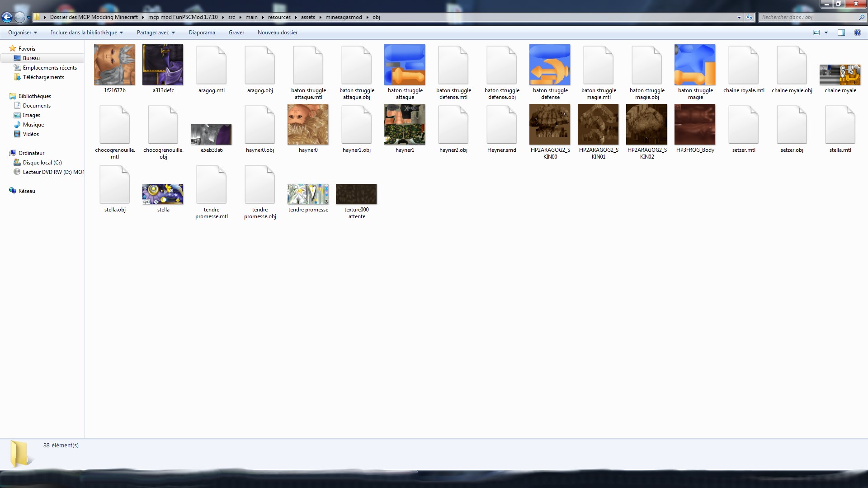Click the refresh button beside address bar

click(750, 17)
